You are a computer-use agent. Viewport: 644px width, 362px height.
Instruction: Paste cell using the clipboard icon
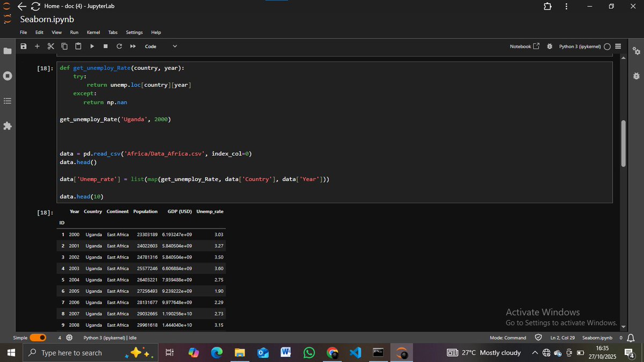click(78, 46)
